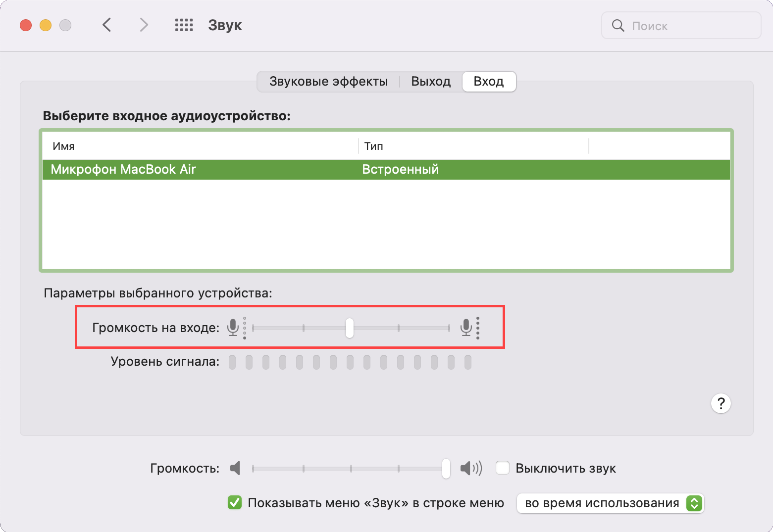Viewport: 773px width, 532px height.
Task: Click in the Поиск search field
Action: [x=681, y=25]
